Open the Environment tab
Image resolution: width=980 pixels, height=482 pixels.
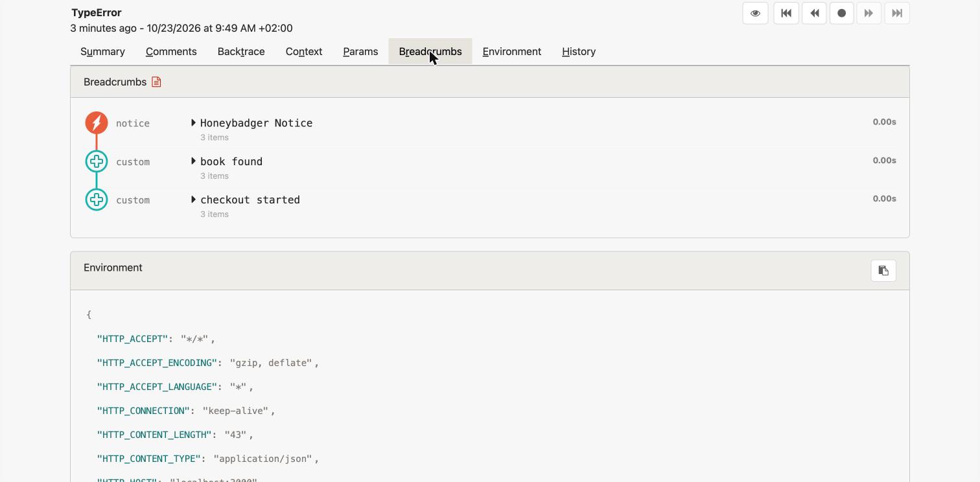(x=512, y=52)
